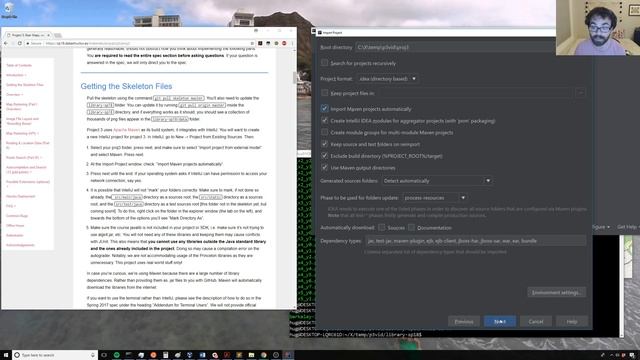
Task: Open a new Chrome tab
Action: (x=58, y=36)
